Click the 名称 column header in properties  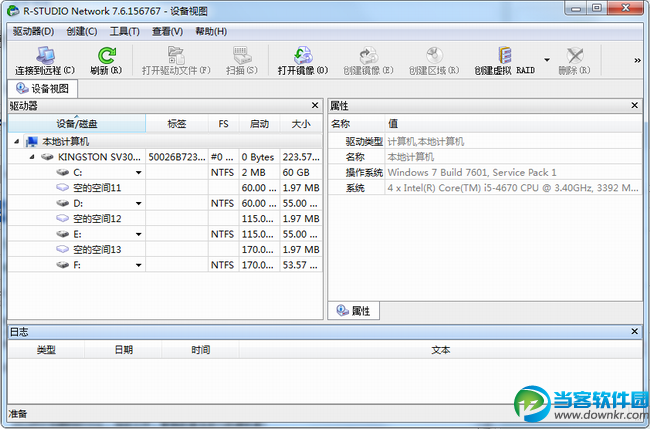(357, 124)
